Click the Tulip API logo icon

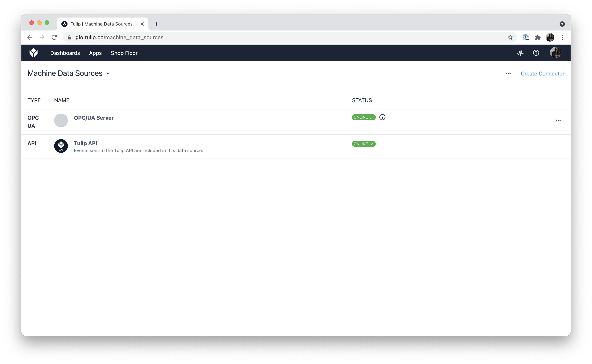pos(61,146)
